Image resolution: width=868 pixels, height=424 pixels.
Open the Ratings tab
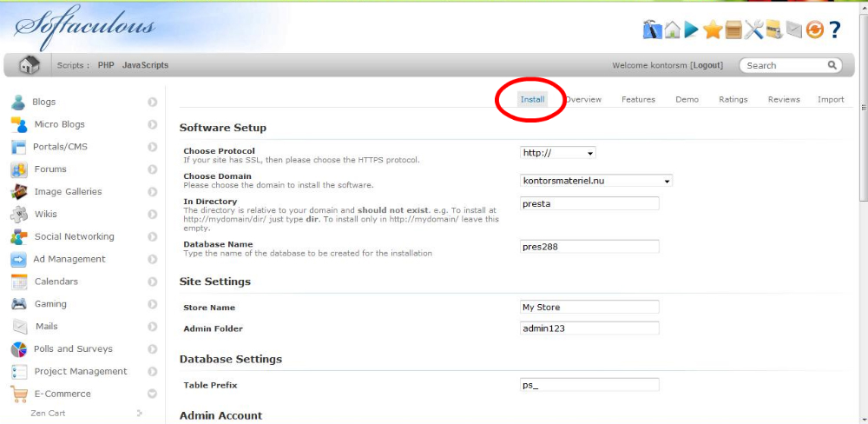coord(733,100)
